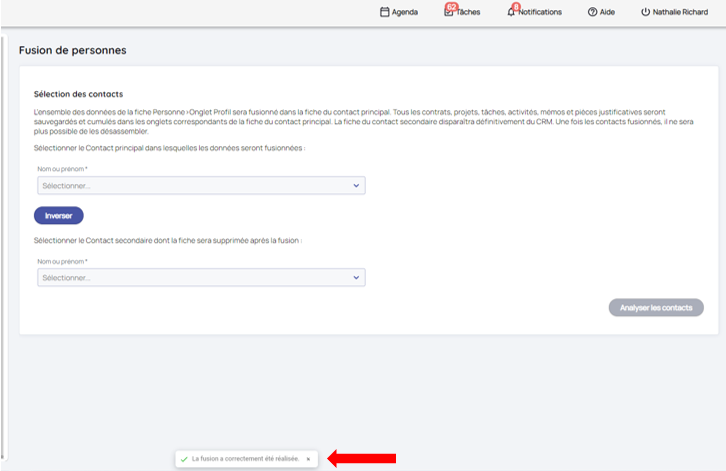
Task: Click the power logout icon
Action: [645, 12]
